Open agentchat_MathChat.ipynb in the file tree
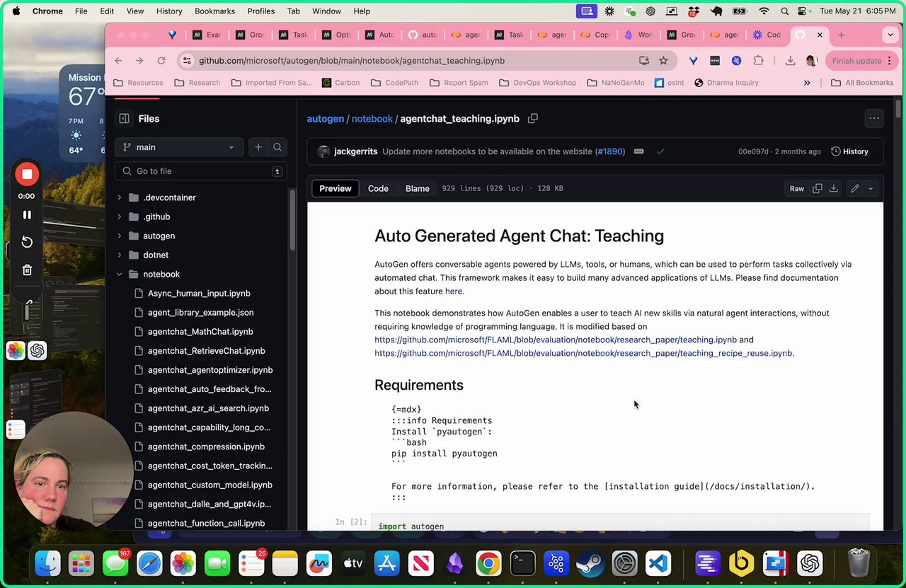 [200, 331]
